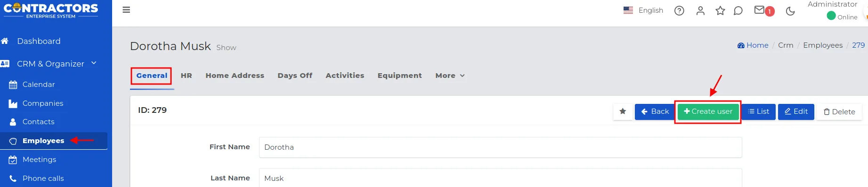Open Calendar in the sidebar
The width and height of the screenshot is (868, 187).
click(x=39, y=85)
